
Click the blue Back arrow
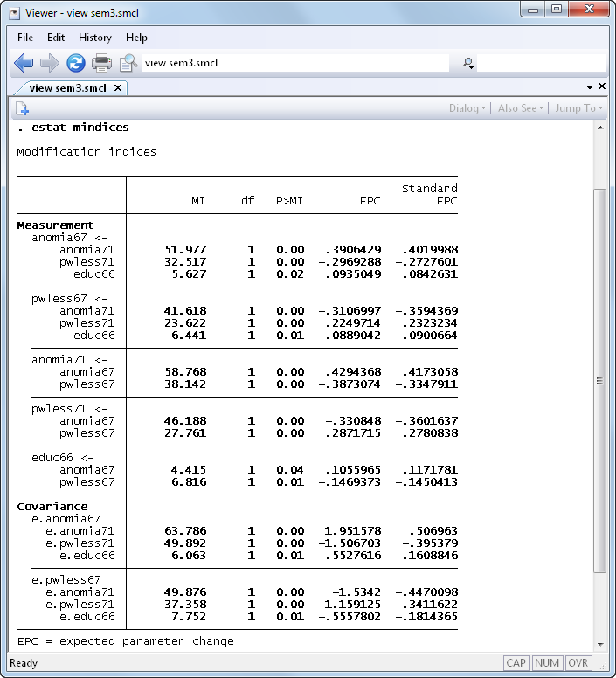point(24,63)
